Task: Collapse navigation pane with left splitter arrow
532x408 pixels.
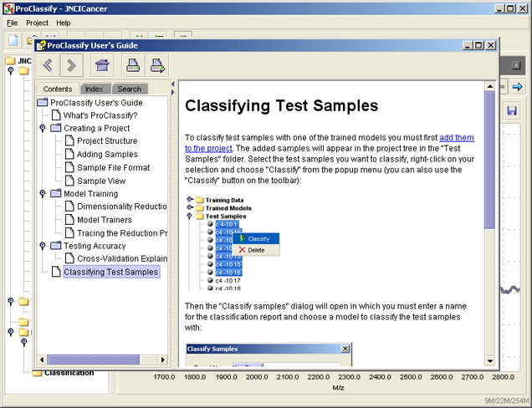Action: [173, 84]
